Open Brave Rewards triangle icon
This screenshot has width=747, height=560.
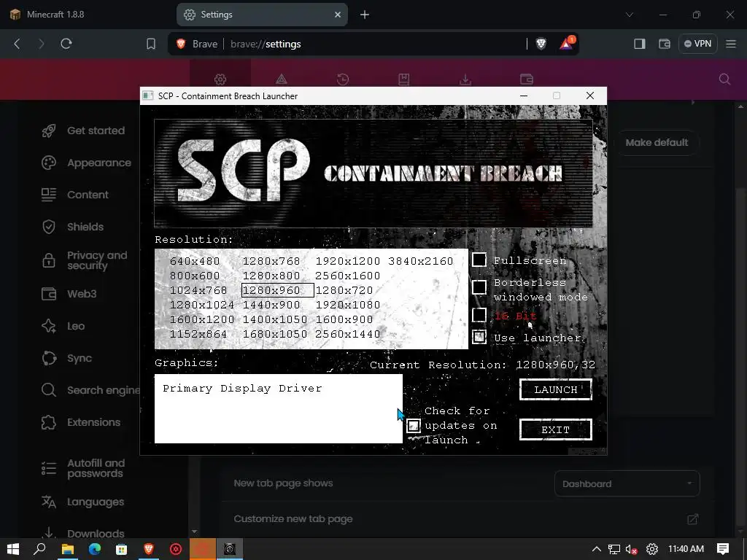tap(566, 44)
